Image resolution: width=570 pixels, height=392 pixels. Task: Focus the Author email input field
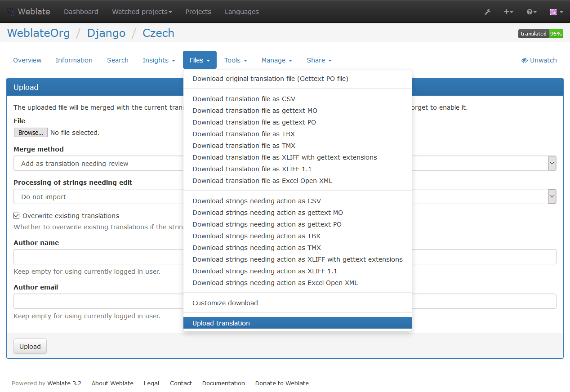[x=285, y=301]
